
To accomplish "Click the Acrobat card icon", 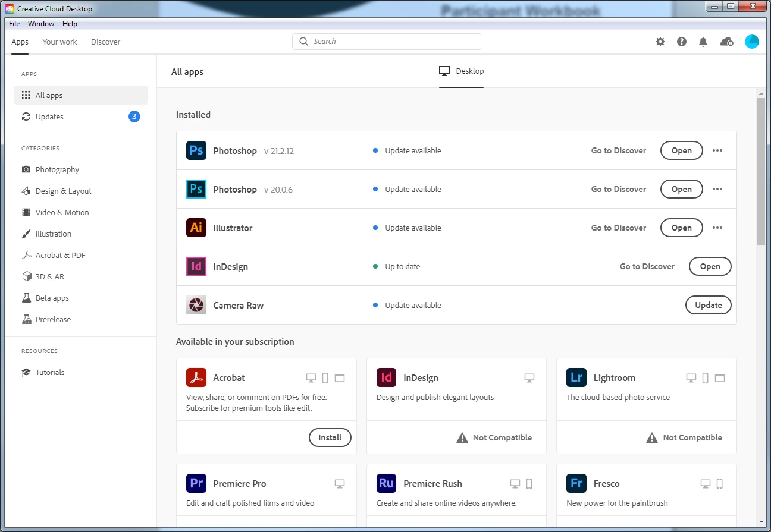I will (196, 377).
